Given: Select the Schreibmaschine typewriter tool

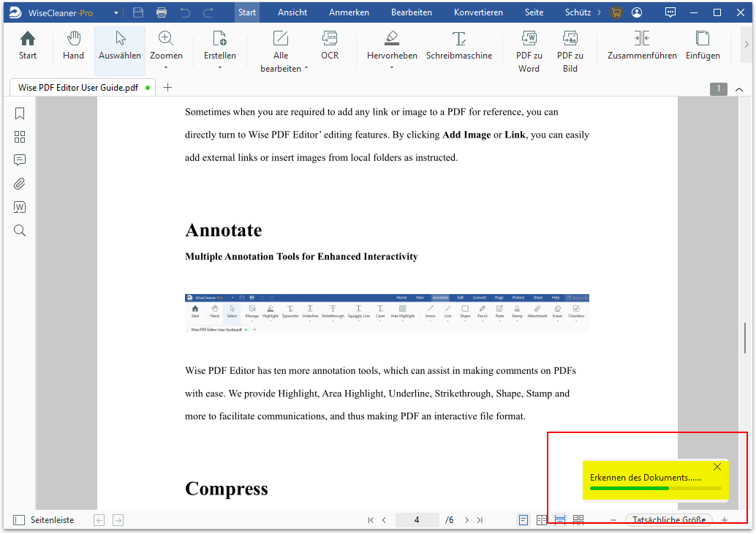Looking at the screenshot, I should pos(459,46).
